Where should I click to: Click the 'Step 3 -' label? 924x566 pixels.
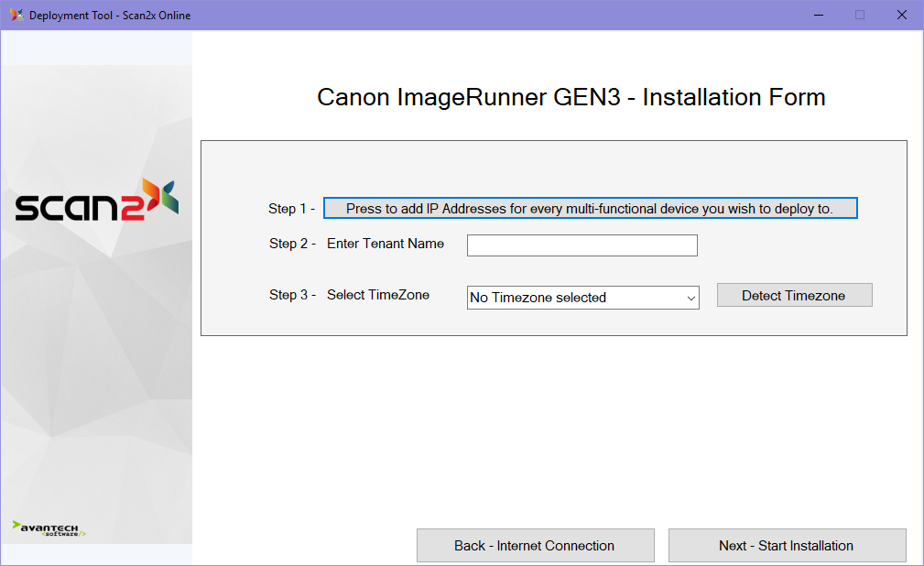pos(292,295)
